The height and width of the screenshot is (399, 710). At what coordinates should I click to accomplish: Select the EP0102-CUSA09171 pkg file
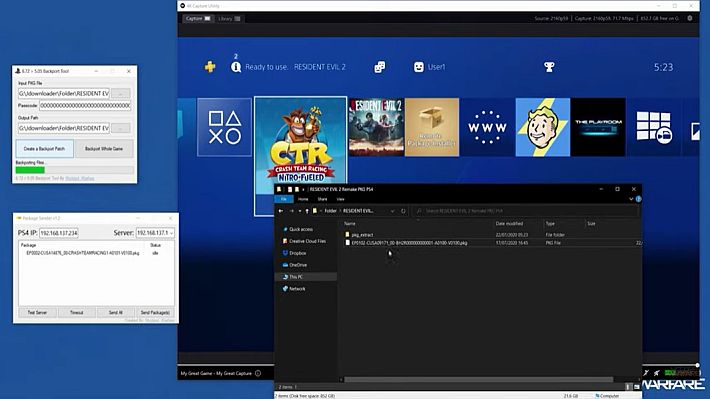[x=409, y=243]
